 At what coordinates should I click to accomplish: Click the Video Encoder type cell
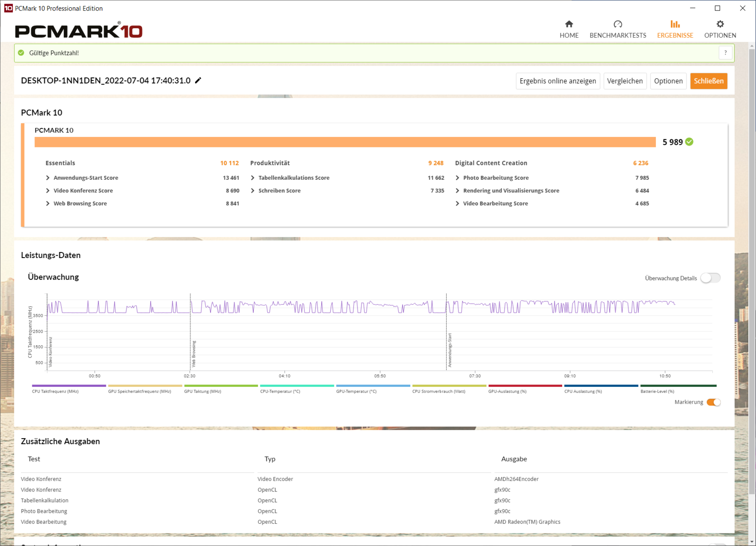coord(275,479)
